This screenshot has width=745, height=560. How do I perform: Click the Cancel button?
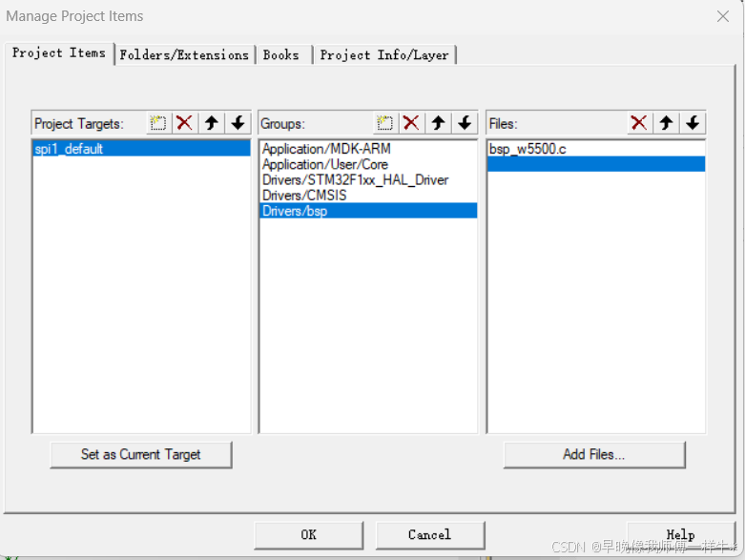(430, 535)
